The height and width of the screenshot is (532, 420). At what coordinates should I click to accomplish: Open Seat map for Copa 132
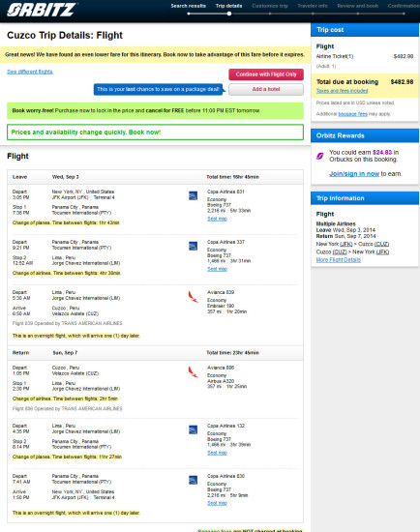pyautogui.click(x=218, y=453)
